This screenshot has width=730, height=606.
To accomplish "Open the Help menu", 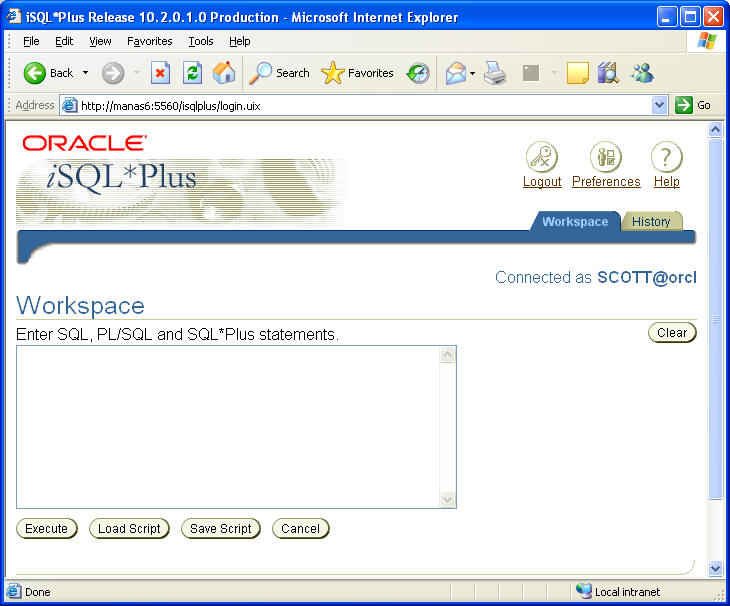I will [240, 41].
